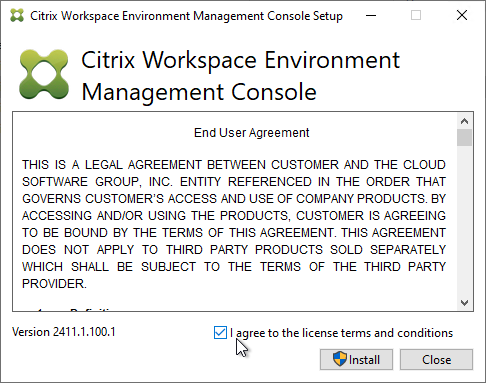Click the scrollbar thumb in the agreement box
Viewport: 486px width, 383px height.
pyautogui.click(x=464, y=137)
